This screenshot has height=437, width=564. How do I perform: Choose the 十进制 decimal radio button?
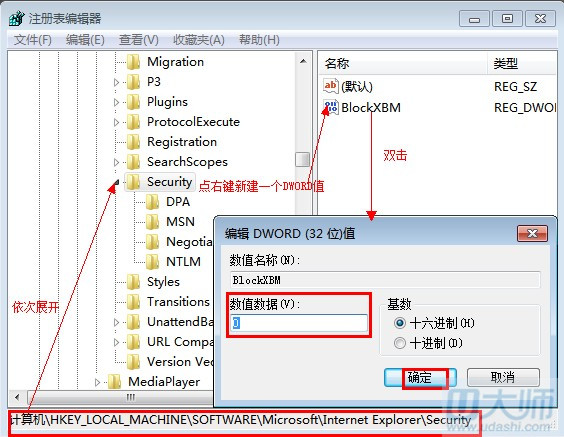tap(400, 343)
